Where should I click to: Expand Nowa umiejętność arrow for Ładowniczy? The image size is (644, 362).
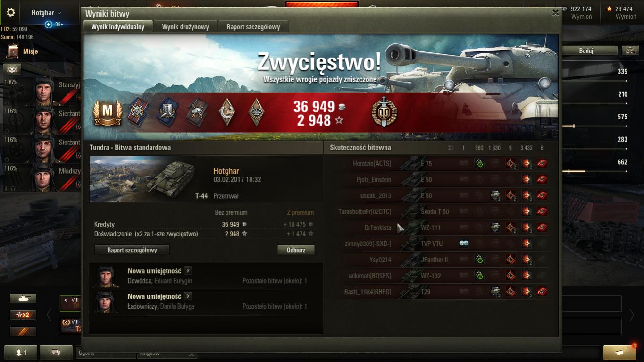[187, 296]
